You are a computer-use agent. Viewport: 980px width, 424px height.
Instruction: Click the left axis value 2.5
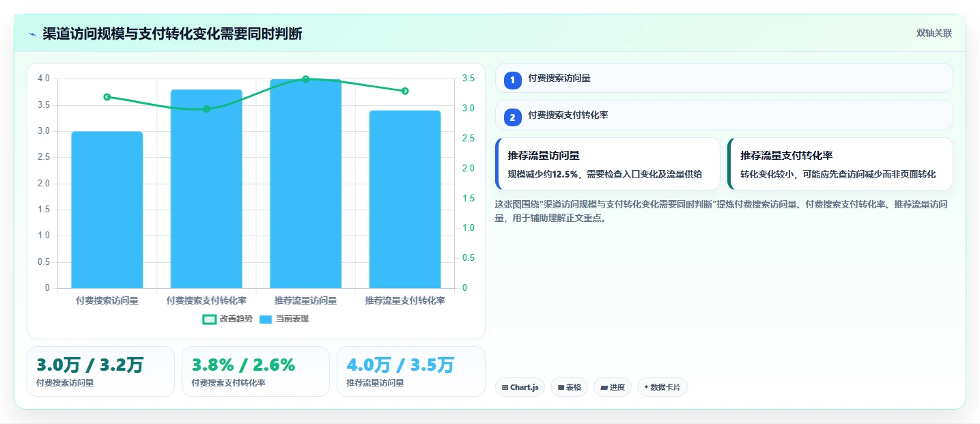(44, 157)
